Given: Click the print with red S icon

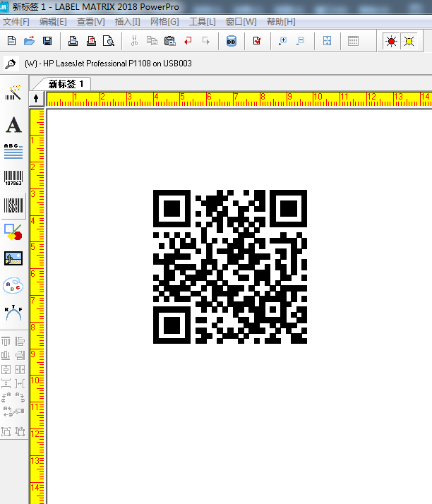Looking at the screenshot, I should point(91,41).
